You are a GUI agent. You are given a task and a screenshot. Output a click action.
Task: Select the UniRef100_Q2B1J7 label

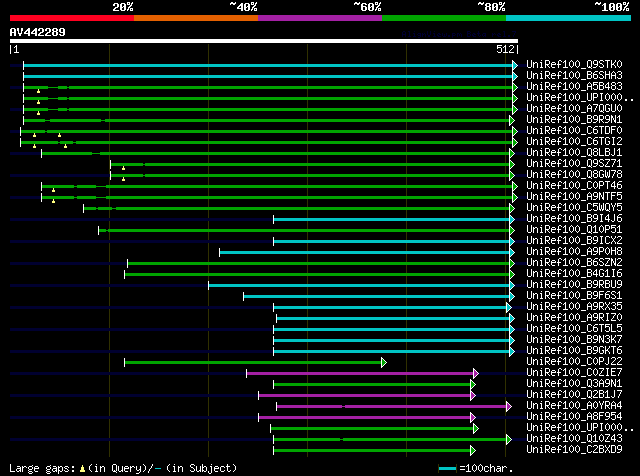click(574, 395)
